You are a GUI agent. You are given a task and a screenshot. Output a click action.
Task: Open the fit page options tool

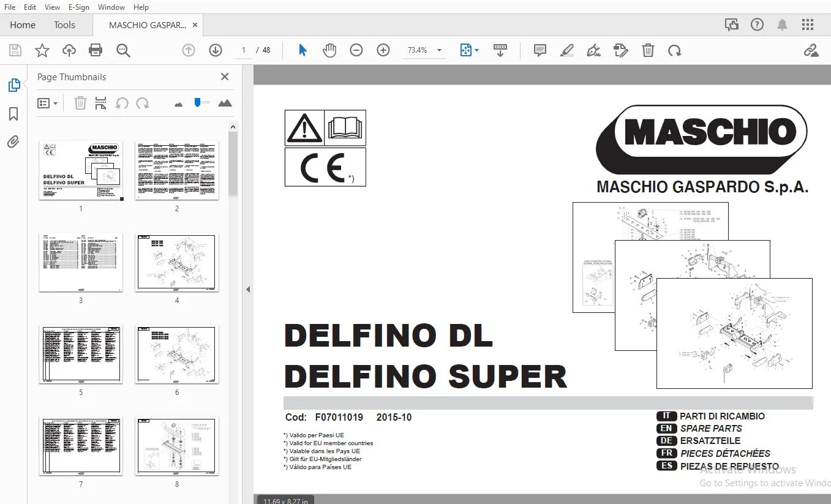coord(469,50)
